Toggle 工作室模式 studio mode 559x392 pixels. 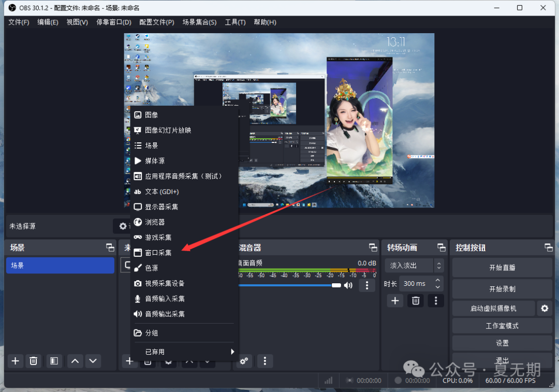pyautogui.click(x=502, y=326)
